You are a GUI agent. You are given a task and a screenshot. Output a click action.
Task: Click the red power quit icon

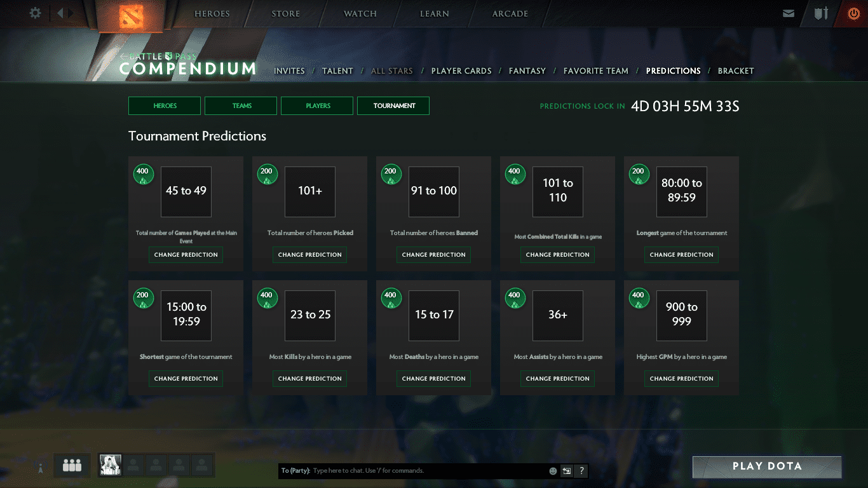click(853, 13)
